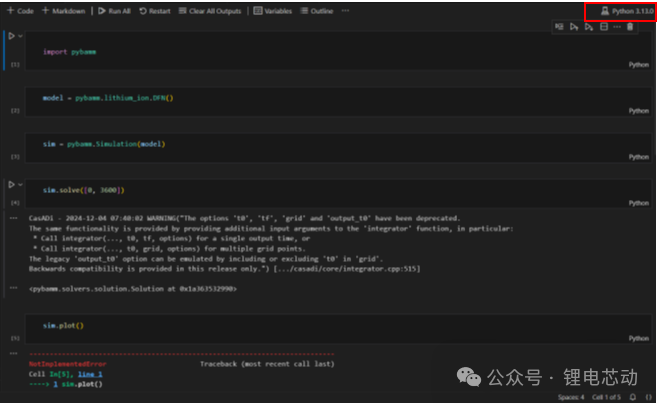Screen dimensions: 659x404
Task: Change language mode of sim.plot cell
Action: pos(638,338)
